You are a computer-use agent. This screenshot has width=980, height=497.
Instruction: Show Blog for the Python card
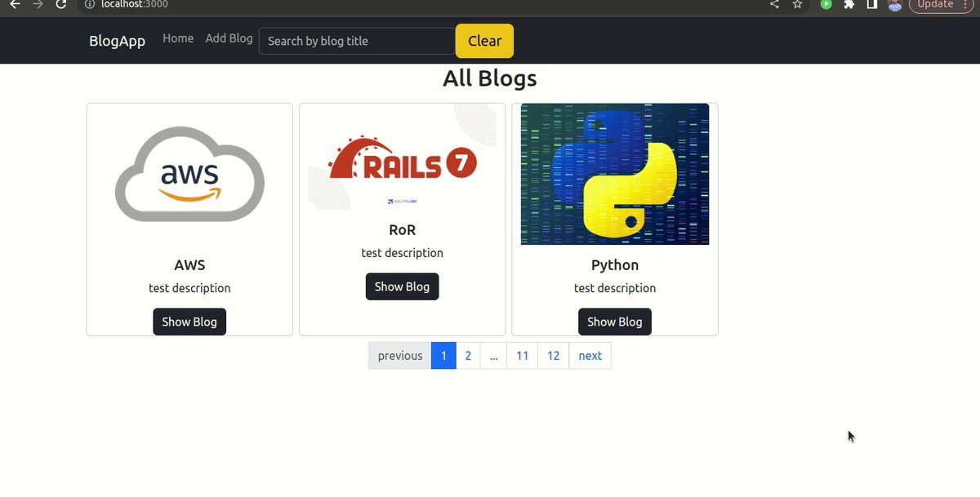pos(615,322)
